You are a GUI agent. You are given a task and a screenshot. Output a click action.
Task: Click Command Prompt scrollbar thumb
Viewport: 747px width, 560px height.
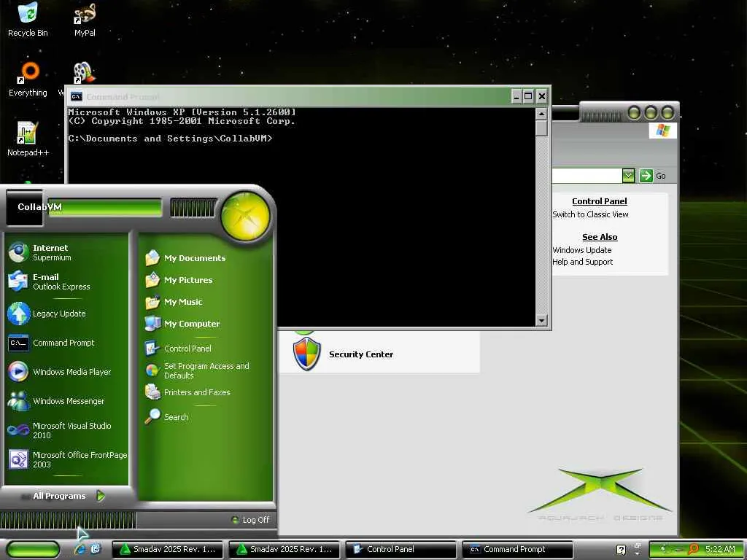[x=541, y=128]
